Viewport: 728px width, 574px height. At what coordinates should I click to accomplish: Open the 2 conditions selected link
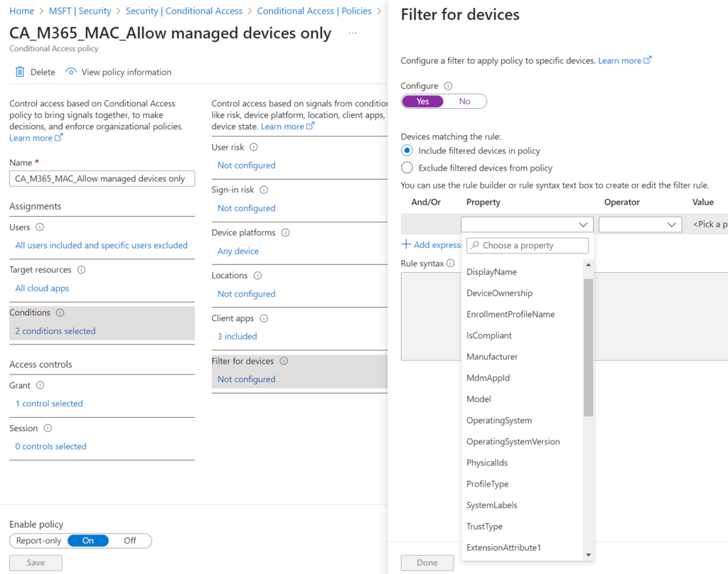tap(55, 330)
